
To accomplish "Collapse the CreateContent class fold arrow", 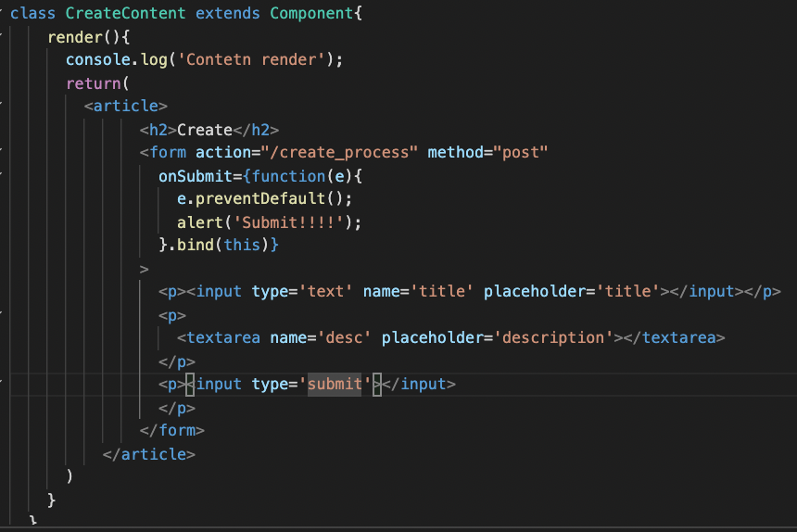I will [x=1, y=11].
